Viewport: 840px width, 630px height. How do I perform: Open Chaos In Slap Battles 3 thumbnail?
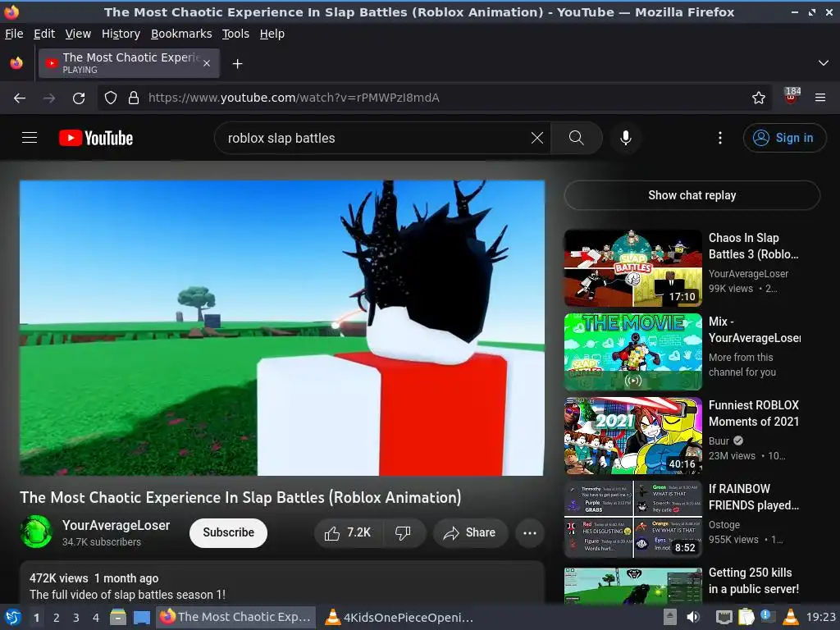tap(632, 268)
